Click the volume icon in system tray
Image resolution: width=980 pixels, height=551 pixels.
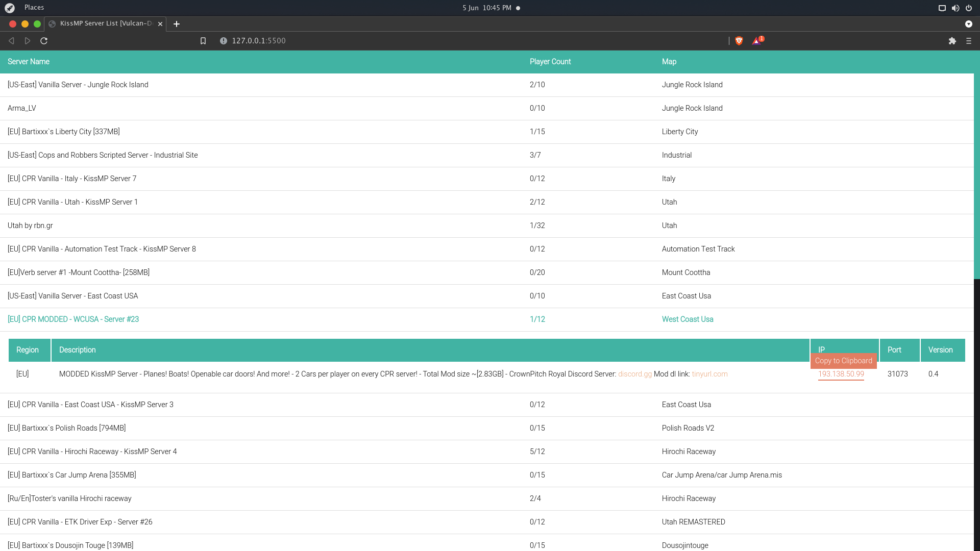pyautogui.click(x=955, y=8)
